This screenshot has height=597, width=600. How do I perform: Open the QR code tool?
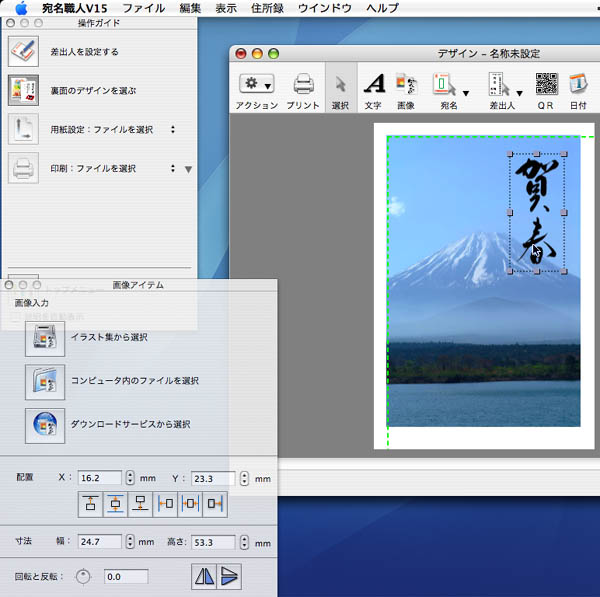coord(545,85)
